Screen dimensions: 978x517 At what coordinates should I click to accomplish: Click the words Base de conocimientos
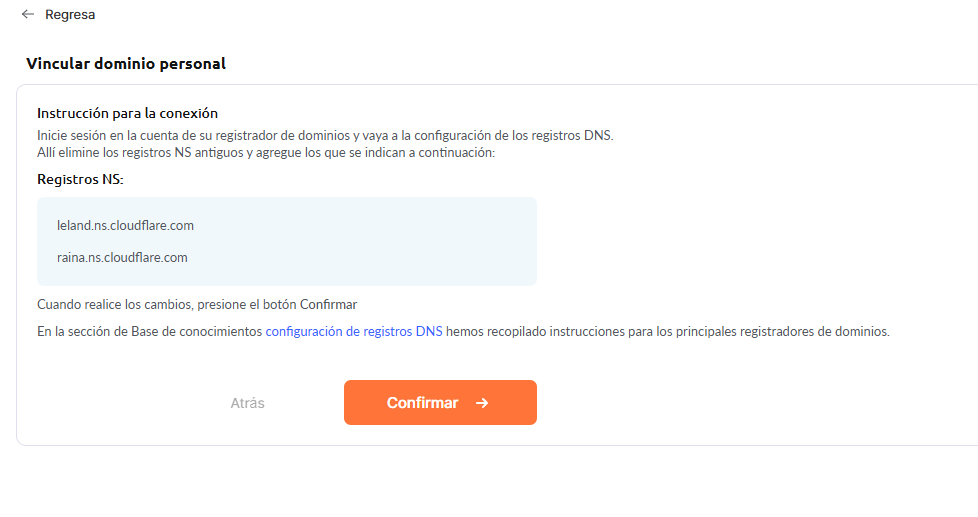coord(196,331)
